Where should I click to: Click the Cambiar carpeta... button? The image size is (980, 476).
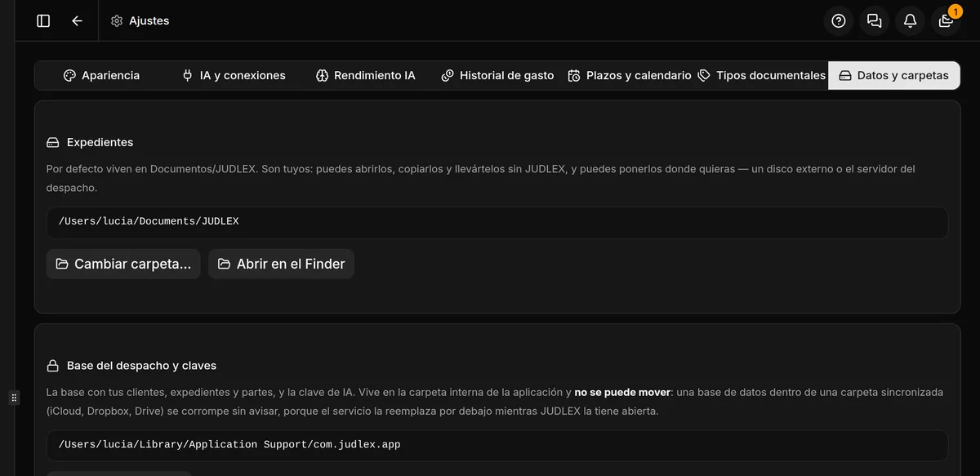pos(123,264)
